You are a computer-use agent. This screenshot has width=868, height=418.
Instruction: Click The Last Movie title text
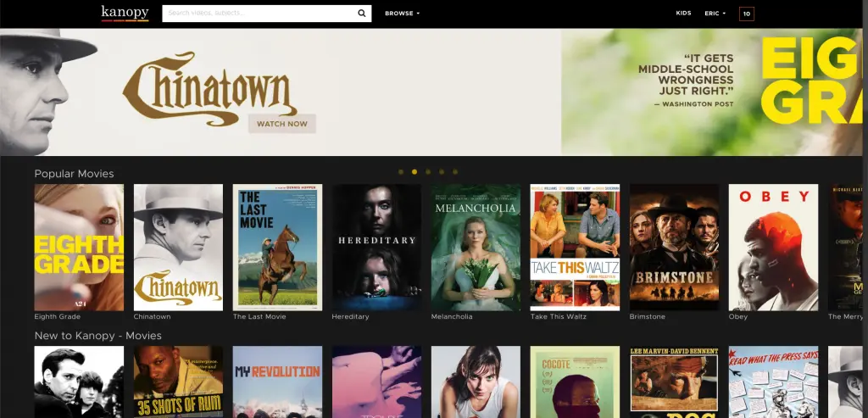tap(259, 317)
